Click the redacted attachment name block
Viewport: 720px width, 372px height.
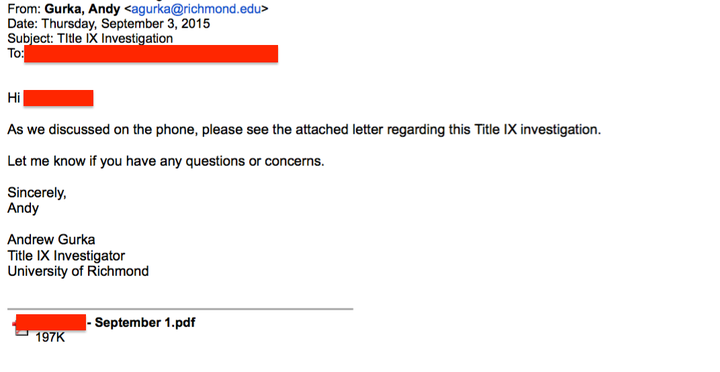pos(51,322)
